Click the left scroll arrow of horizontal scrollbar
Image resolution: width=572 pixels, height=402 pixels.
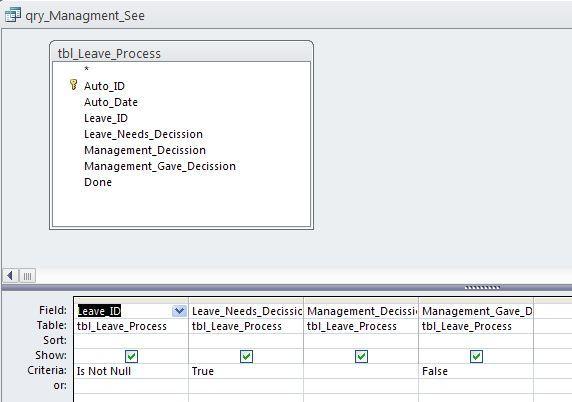click(x=10, y=275)
